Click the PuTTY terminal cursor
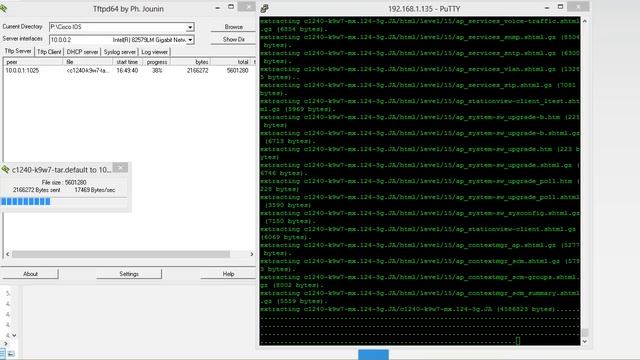The image size is (640, 360). click(518, 341)
